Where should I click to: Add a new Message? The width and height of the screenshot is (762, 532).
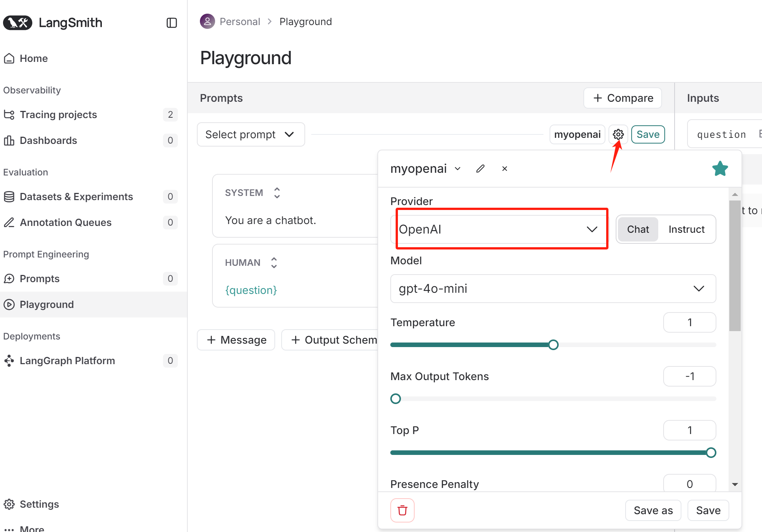(236, 340)
